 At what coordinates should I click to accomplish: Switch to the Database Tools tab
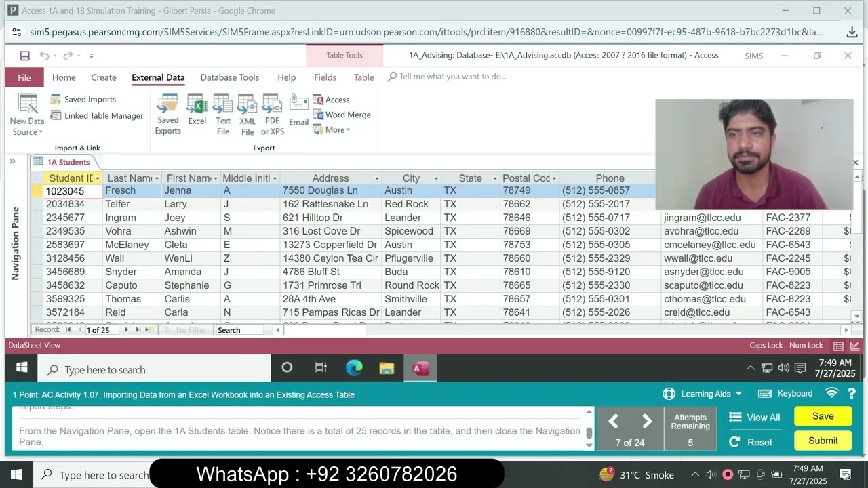230,77
